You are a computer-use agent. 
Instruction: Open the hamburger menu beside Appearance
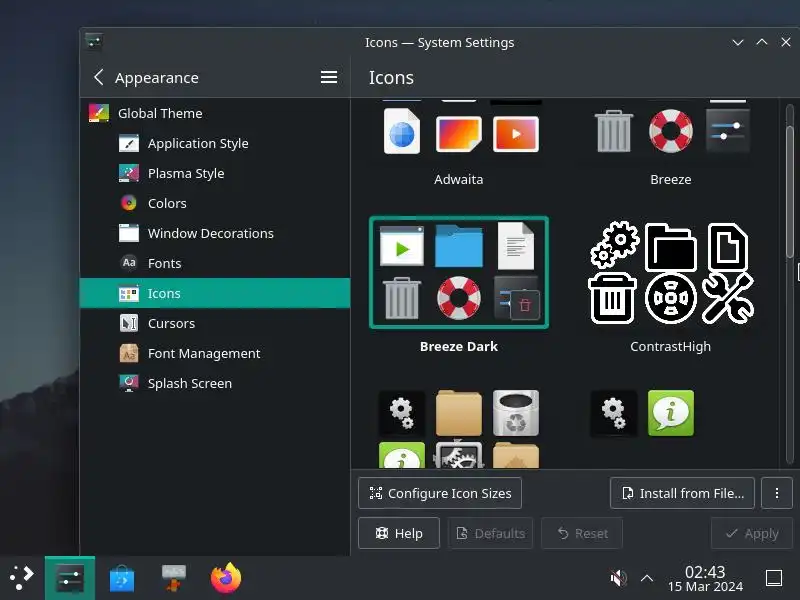click(x=329, y=78)
